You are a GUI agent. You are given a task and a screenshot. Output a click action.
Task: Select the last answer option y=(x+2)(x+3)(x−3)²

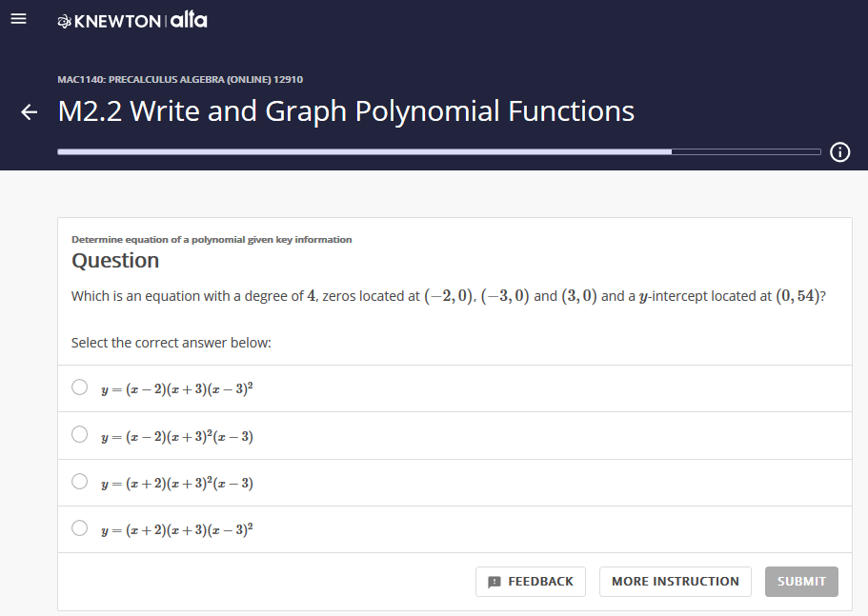pyautogui.click(x=80, y=527)
